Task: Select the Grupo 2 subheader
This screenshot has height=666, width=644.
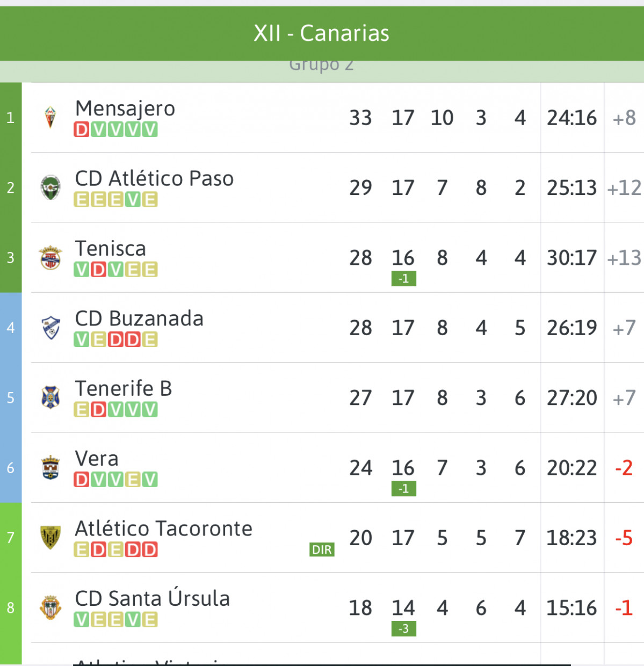Action: (x=322, y=66)
